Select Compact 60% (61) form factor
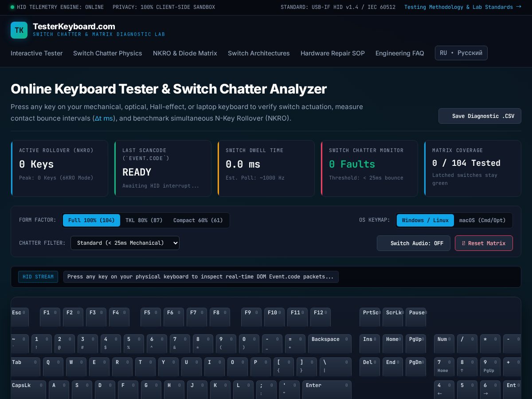 coord(198,220)
